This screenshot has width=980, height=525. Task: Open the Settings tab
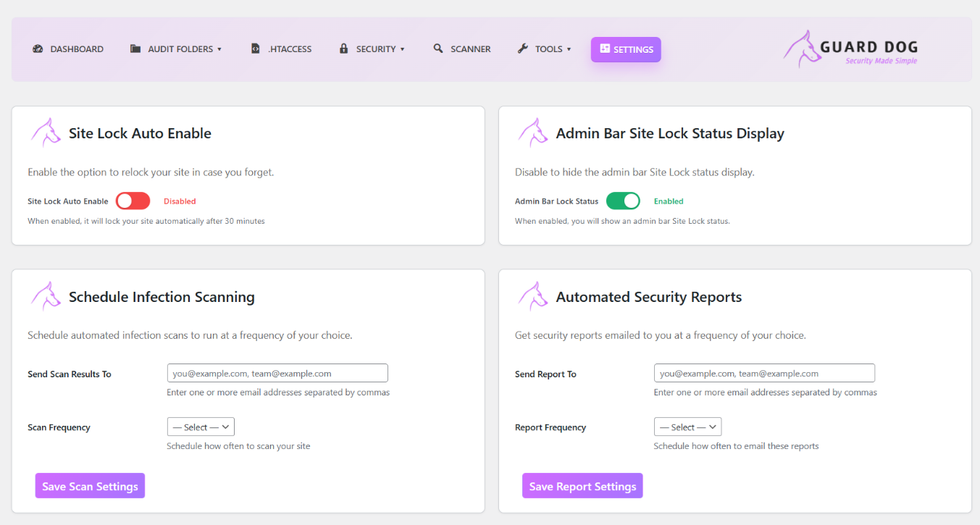(x=626, y=49)
